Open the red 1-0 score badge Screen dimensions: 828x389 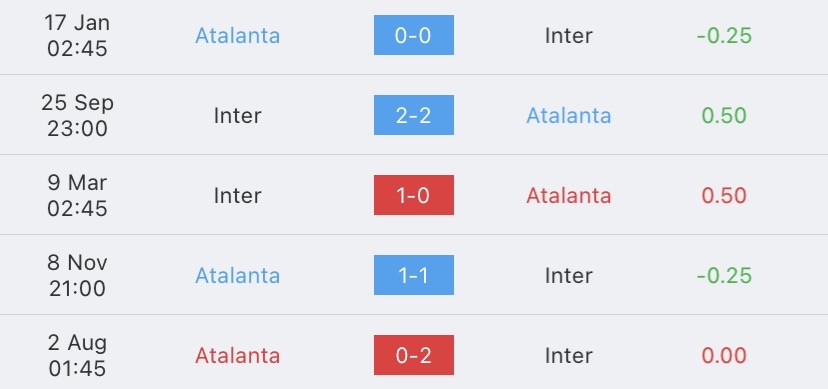tap(413, 195)
